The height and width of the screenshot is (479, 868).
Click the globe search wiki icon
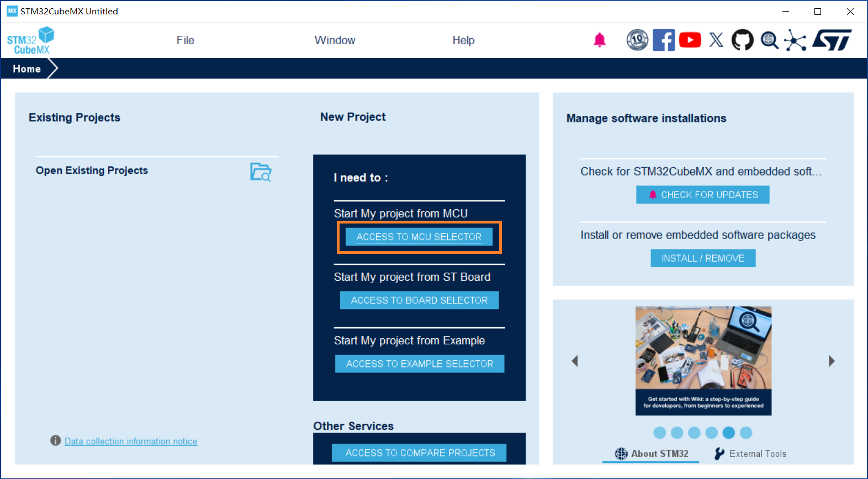[x=769, y=40]
